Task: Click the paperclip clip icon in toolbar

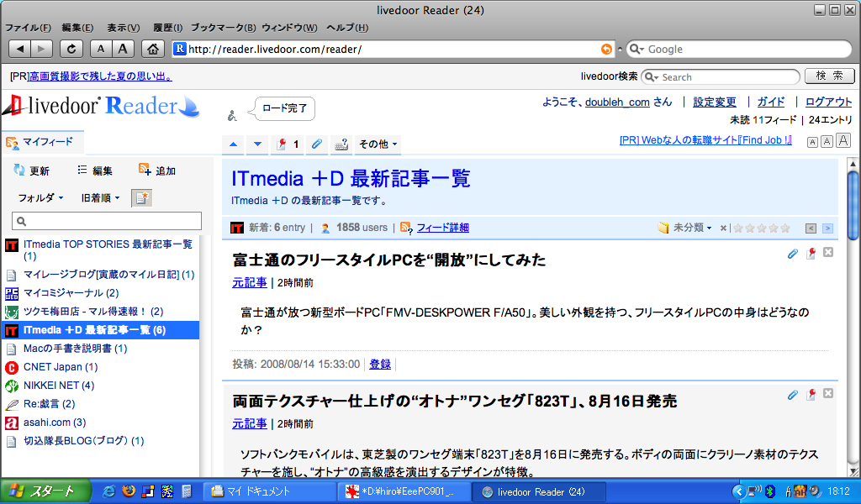Action: [x=317, y=144]
